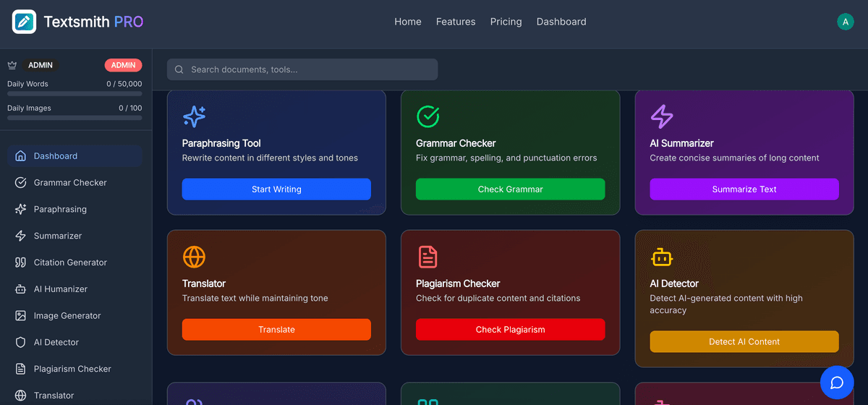This screenshot has height=405, width=868.
Task: Click the Textsmith PRO pencil logo icon
Action: 24,22
